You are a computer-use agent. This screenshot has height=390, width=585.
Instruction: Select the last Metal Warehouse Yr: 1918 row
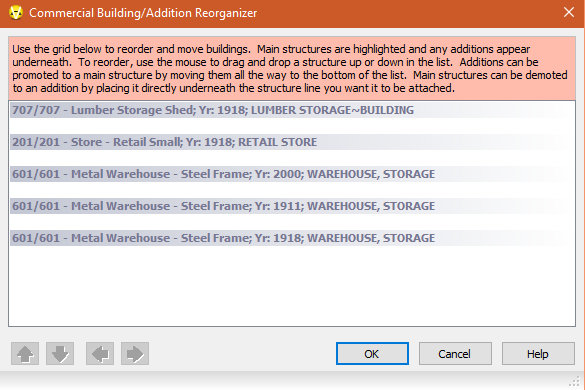pyautogui.click(x=292, y=238)
